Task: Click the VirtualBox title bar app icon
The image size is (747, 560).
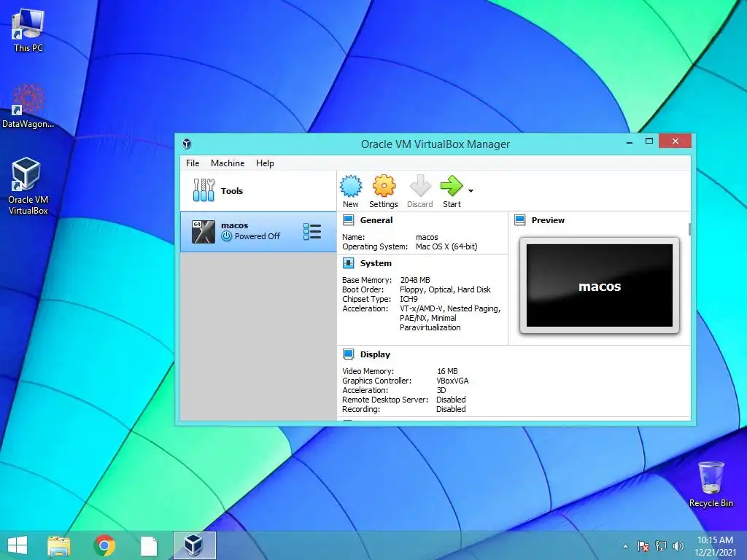Action: pyautogui.click(x=187, y=144)
